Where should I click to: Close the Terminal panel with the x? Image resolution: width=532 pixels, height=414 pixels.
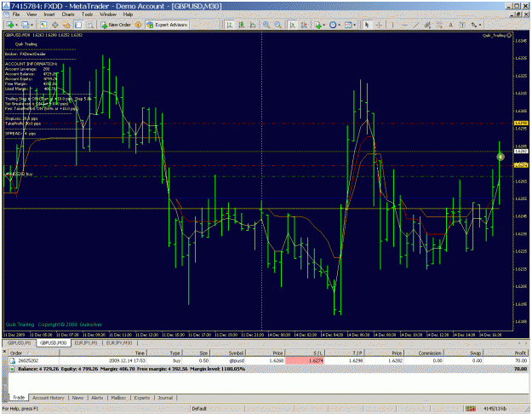pos(4,352)
